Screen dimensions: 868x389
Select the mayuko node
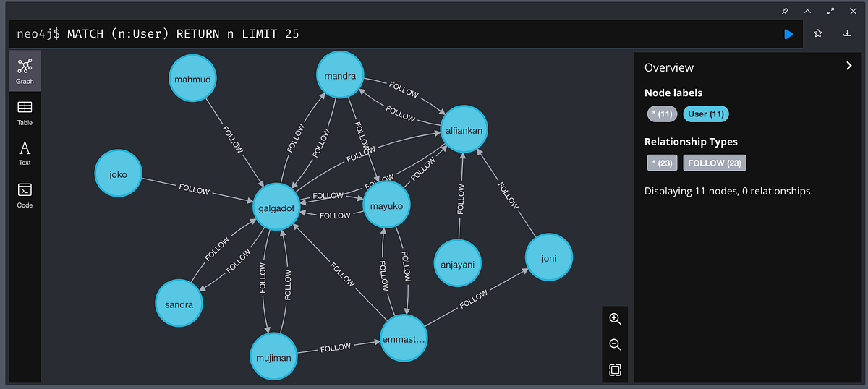387,205
